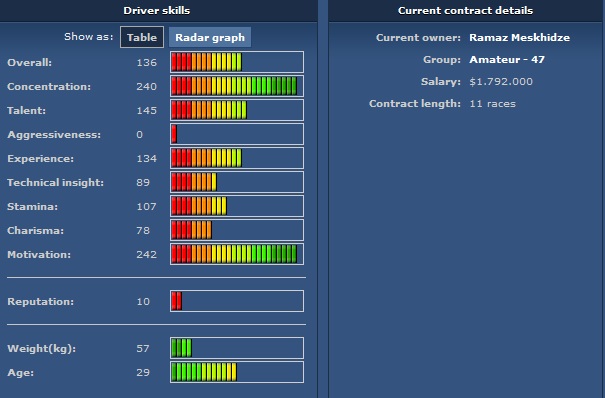Click the Experience: label
This screenshot has height=398, width=605.
[41, 159]
